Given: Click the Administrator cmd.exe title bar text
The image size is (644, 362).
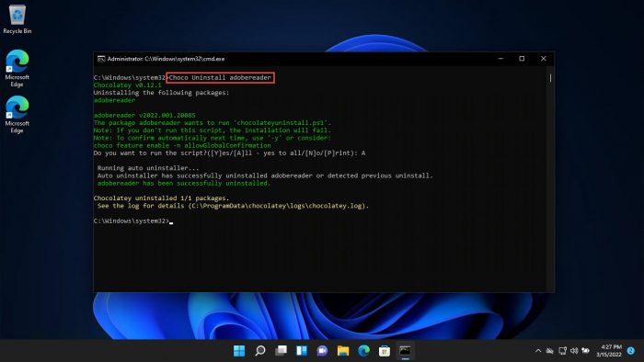Looking at the screenshot, I should 166,59.
